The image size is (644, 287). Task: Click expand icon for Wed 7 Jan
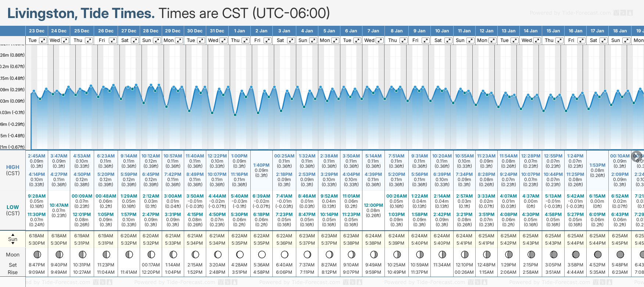click(379, 40)
